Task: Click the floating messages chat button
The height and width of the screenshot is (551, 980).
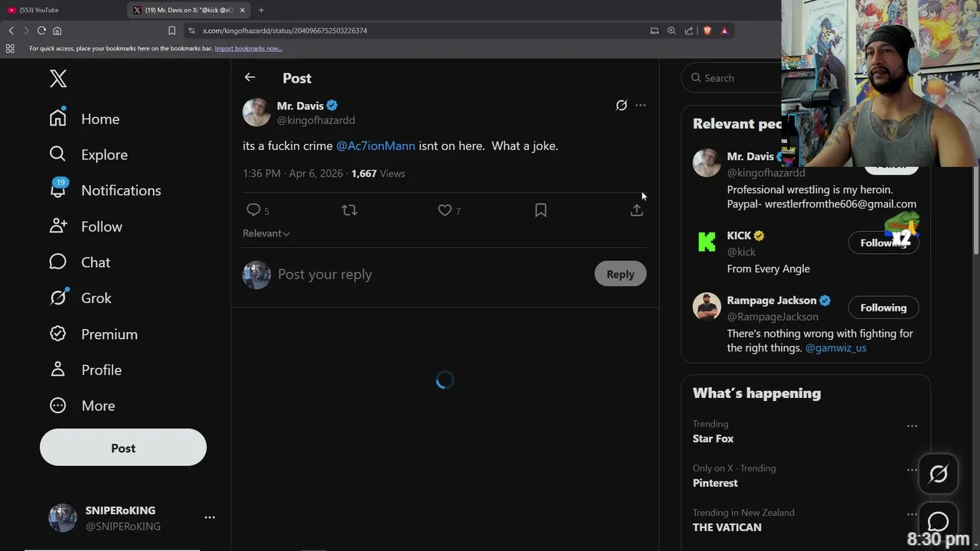Action: pyautogui.click(x=938, y=521)
